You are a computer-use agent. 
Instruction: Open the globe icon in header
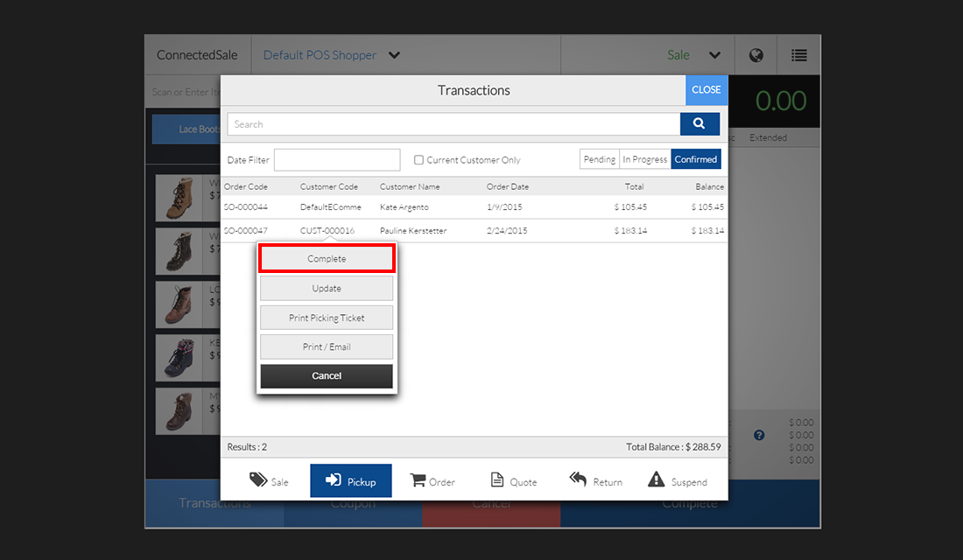756,55
